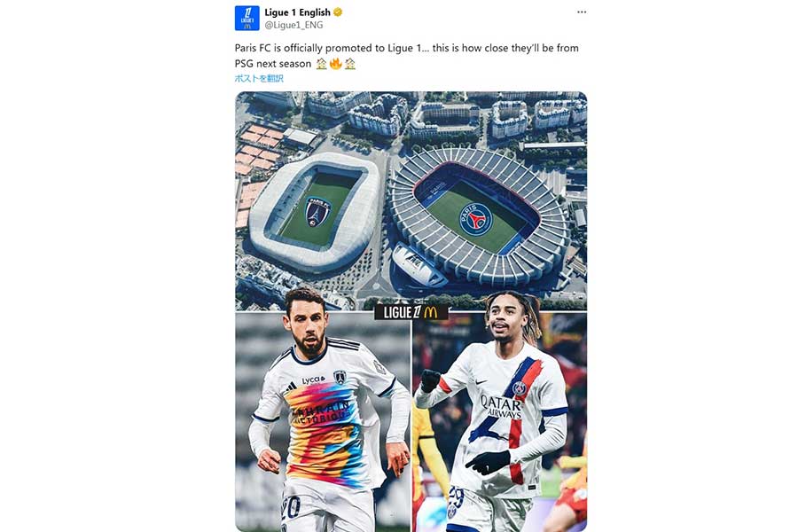
Task: Click the Lyca sponsor logo on jersey
Action: click(313, 379)
